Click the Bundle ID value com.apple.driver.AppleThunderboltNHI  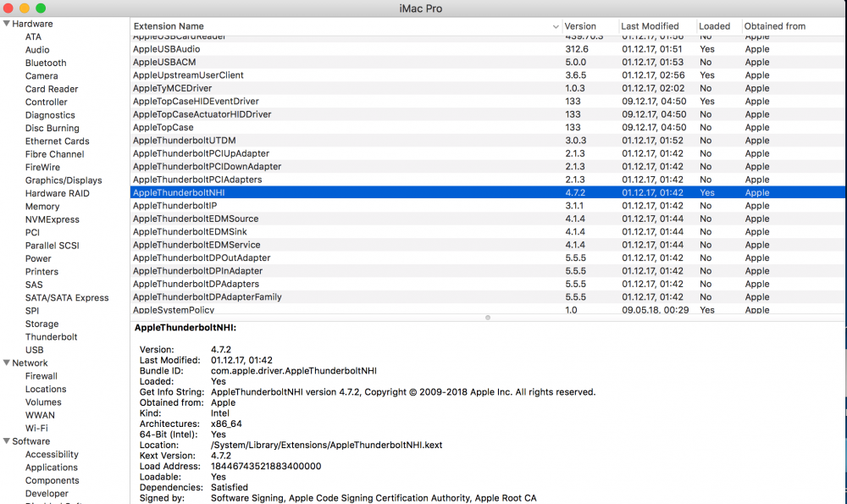pyautogui.click(x=294, y=370)
